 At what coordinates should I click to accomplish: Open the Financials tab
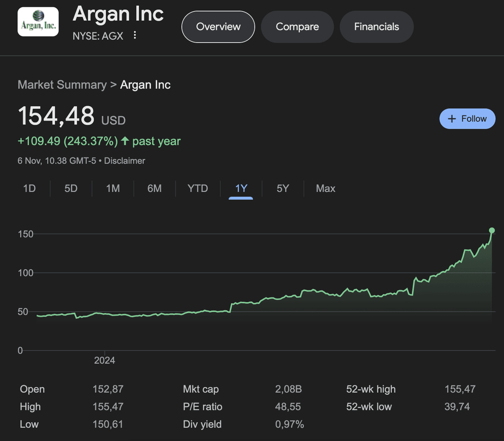coord(377,27)
